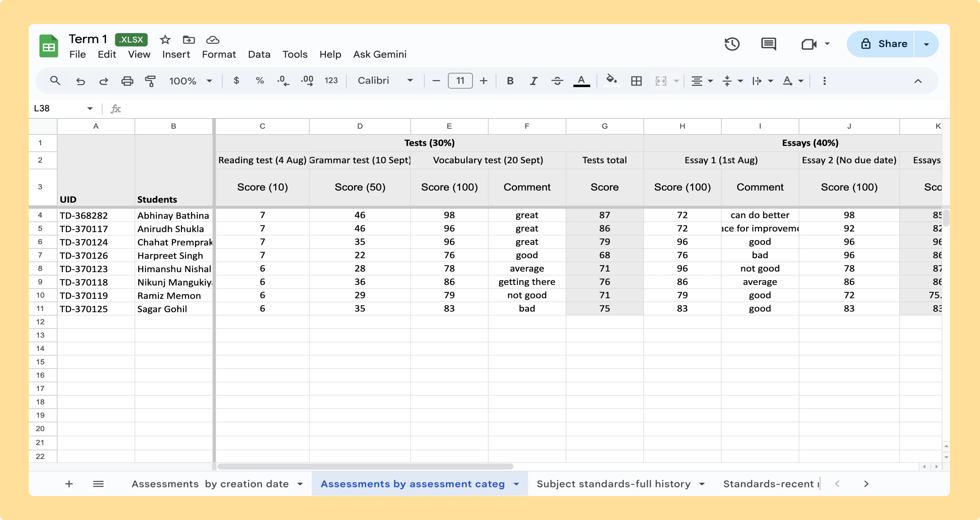Click the font size field
This screenshot has height=520, width=980.
click(x=460, y=81)
